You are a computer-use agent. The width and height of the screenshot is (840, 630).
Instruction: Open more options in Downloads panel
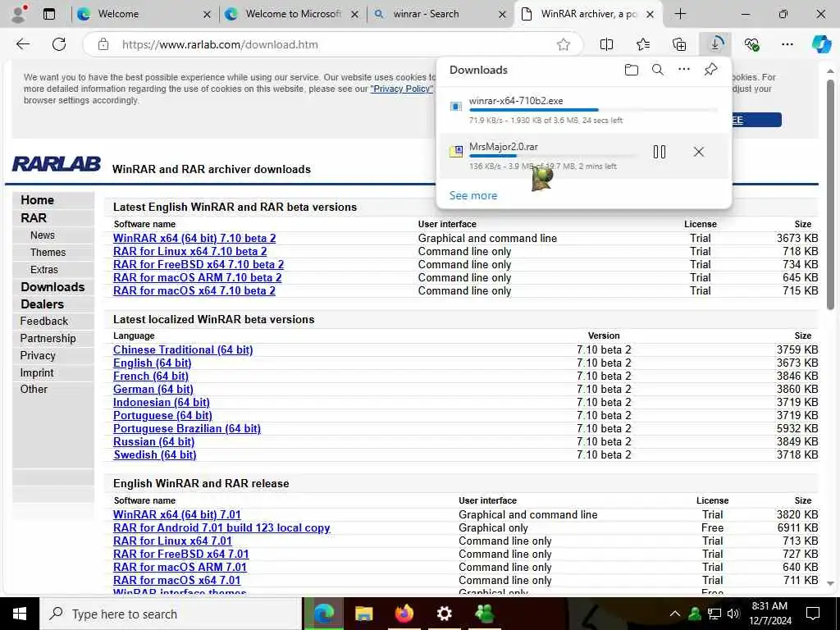pyautogui.click(x=684, y=70)
